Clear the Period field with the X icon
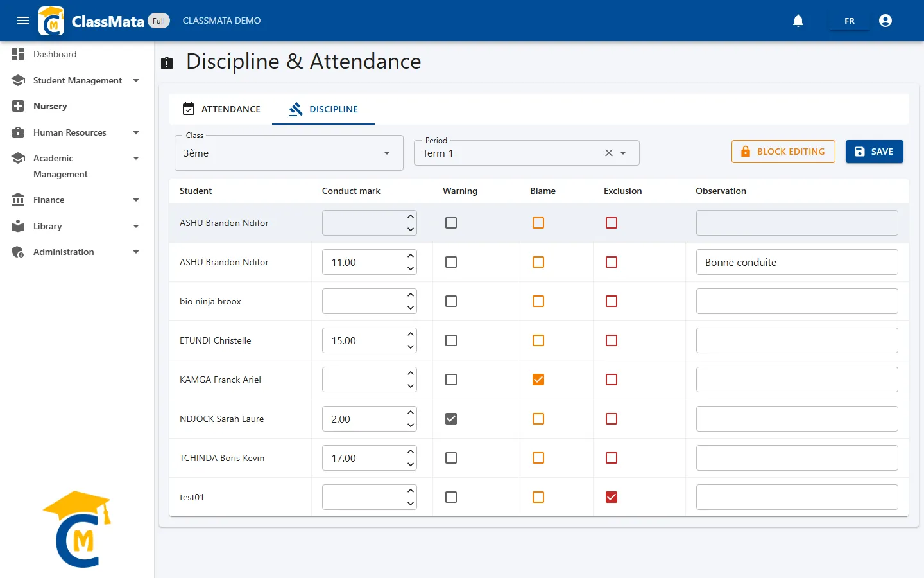924x578 pixels. 609,153
